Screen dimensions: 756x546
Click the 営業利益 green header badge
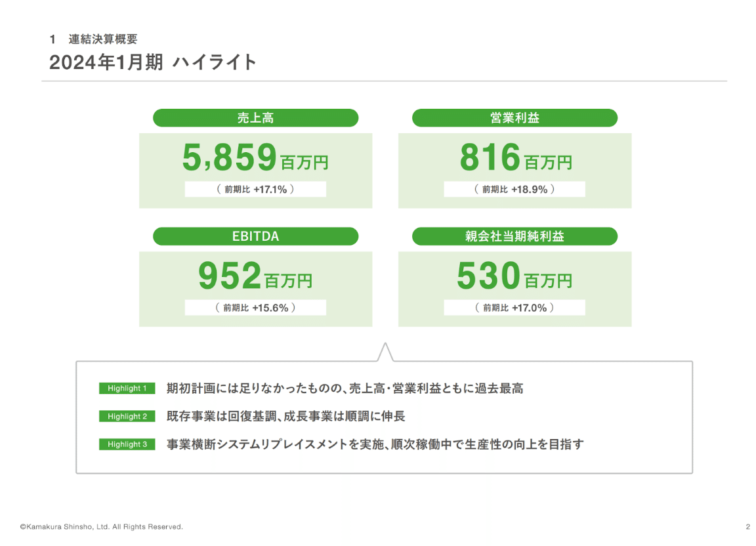coord(514,117)
